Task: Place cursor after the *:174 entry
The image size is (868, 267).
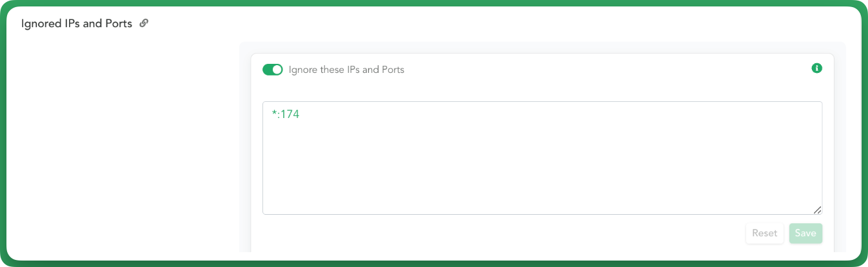Action: (x=301, y=115)
